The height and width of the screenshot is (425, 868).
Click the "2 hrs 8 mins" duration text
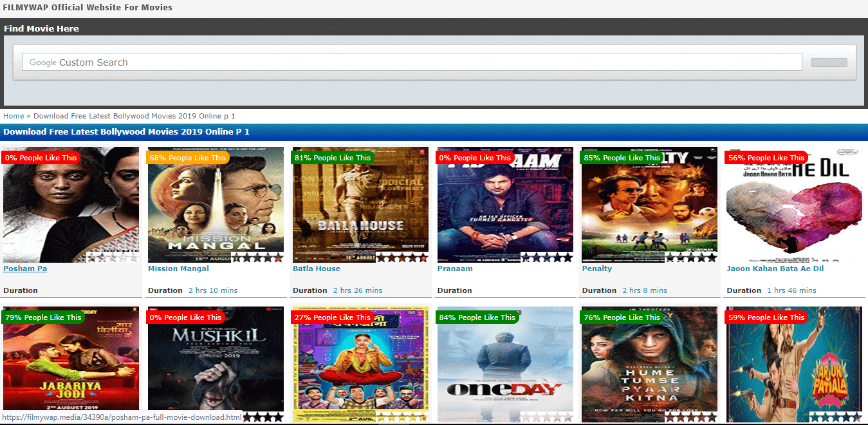645,290
